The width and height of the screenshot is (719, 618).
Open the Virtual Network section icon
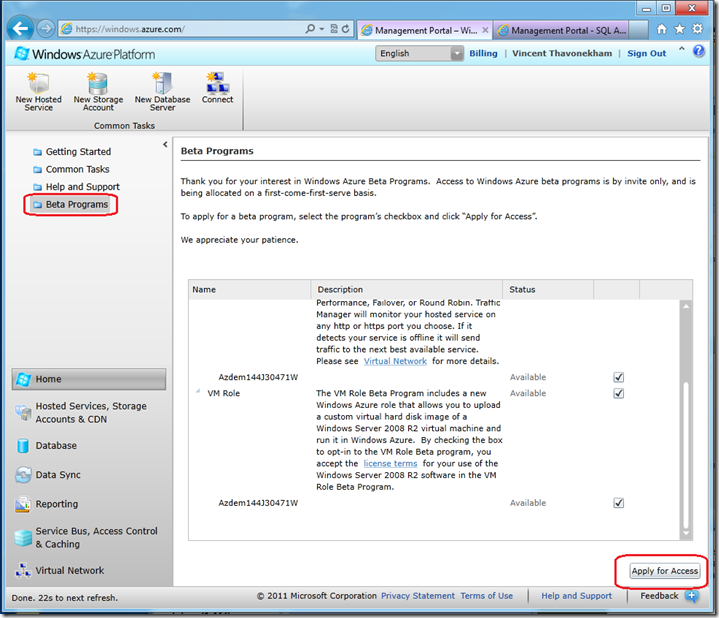(23, 570)
